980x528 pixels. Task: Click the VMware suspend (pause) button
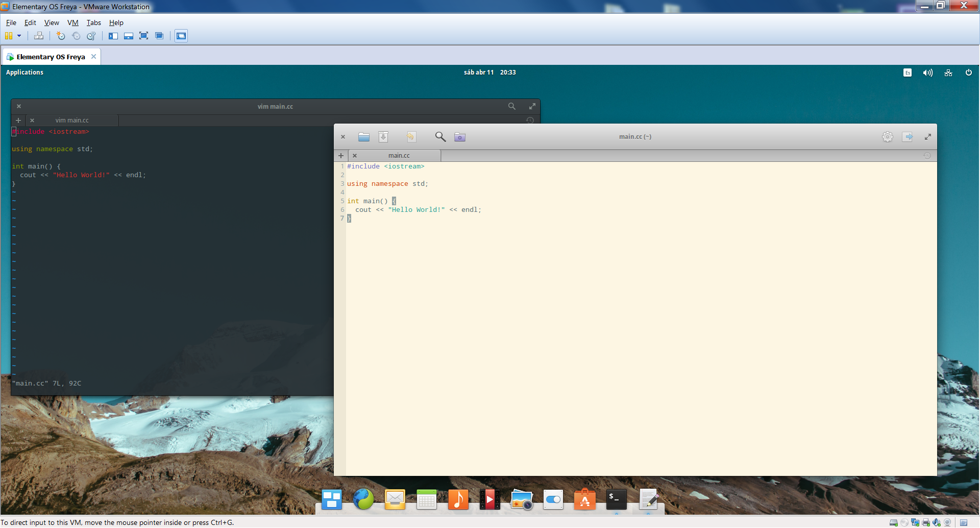coord(9,36)
